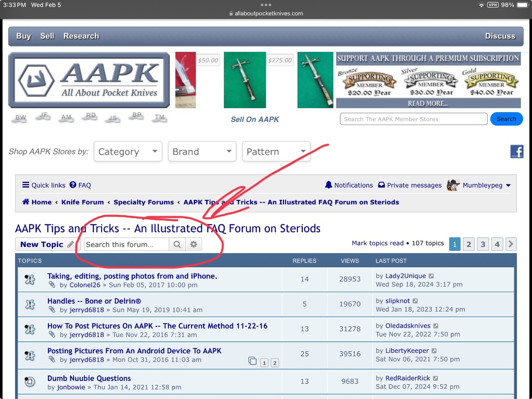Select Discuss in the top navigation bar
The width and height of the screenshot is (532, 399).
click(500, 36)
